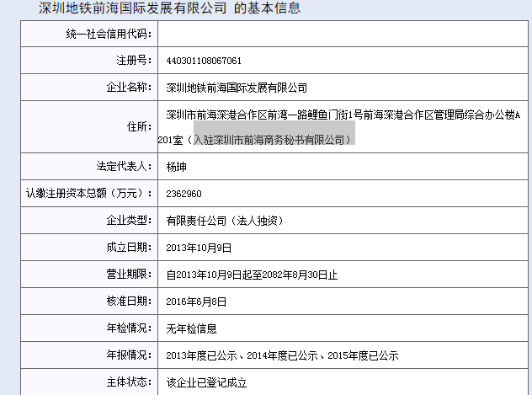Select the label 成立日期
532x395 pixels.
(129, 247)
